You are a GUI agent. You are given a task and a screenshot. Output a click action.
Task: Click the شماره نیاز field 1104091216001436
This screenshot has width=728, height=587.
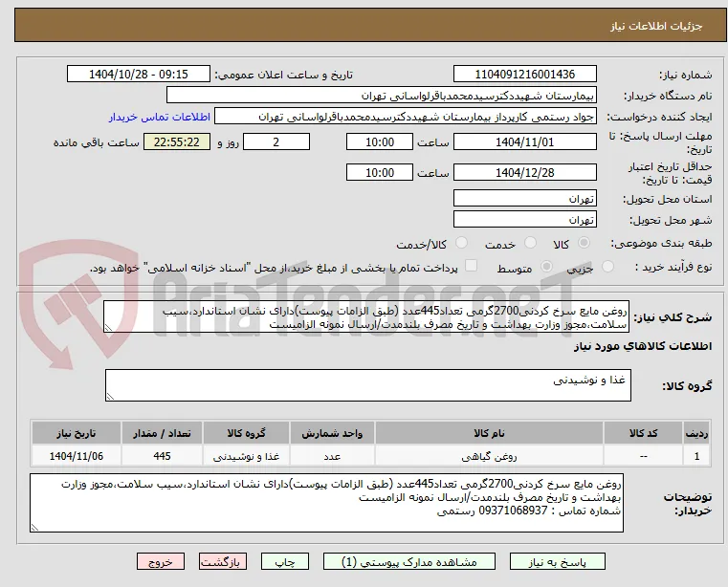click(524, 74)
